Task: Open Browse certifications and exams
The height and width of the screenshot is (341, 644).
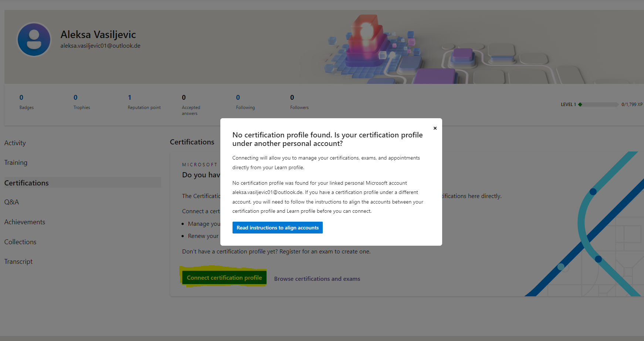Action: tap(317, 279)
